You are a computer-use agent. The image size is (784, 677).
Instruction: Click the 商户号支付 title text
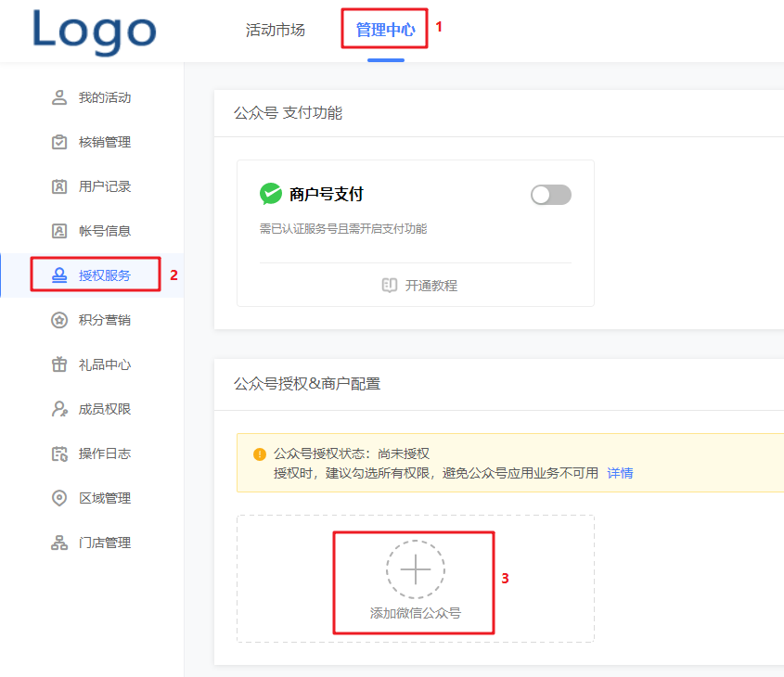pyautogui.click(x=326, y=194)
